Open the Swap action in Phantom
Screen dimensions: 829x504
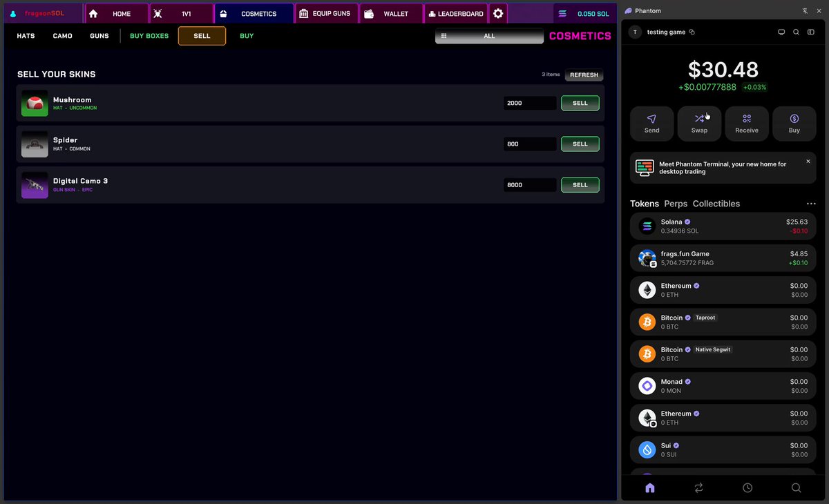pyautogui.click(x=699, y=124)
